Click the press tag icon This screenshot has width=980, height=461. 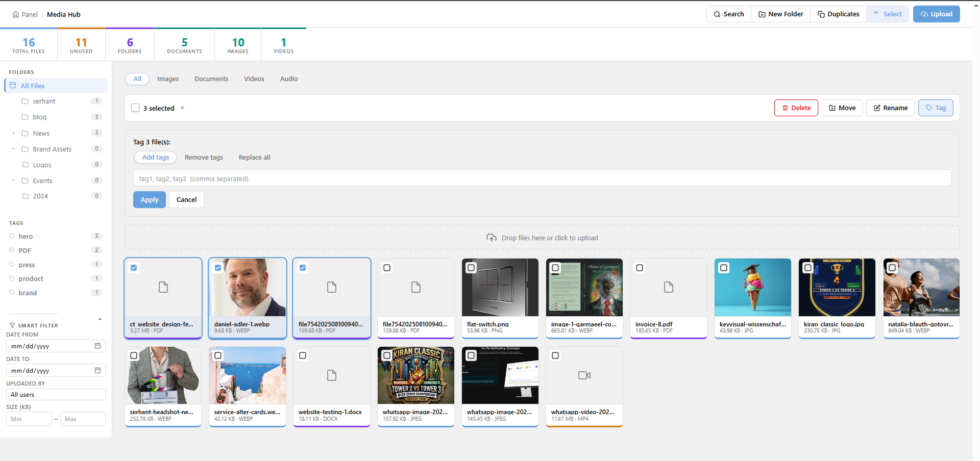click(12, 265)
